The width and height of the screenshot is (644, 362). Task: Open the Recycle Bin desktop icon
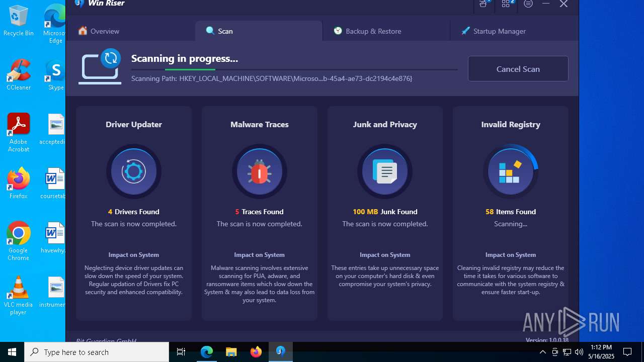point(18,21)
